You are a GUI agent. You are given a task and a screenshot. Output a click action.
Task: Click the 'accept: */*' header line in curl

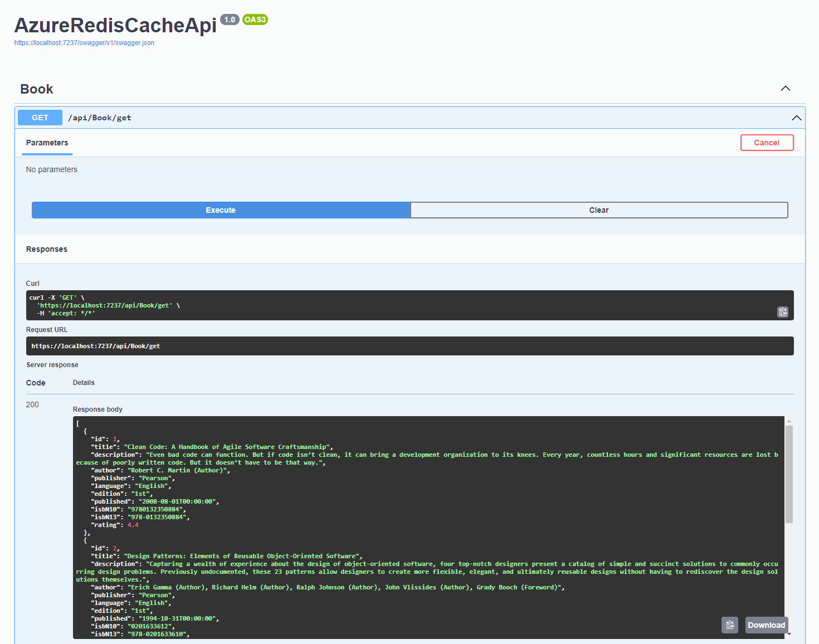coord(66,313)
